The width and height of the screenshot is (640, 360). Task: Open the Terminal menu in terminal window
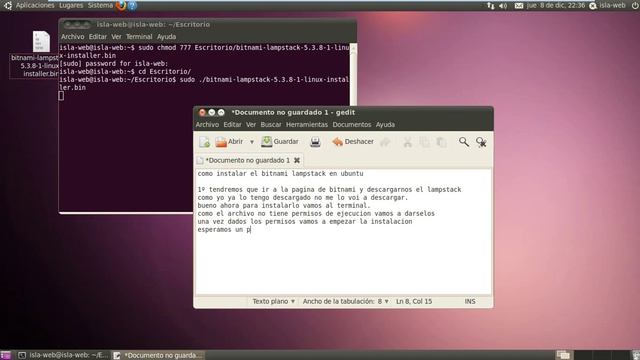point(139,37)
